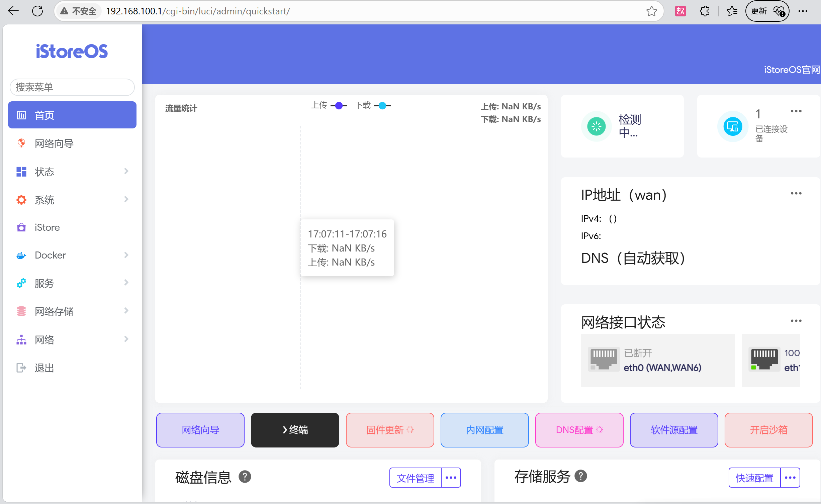
Task: Open 网络存储 via its database icon
Action: click(21, 311)
